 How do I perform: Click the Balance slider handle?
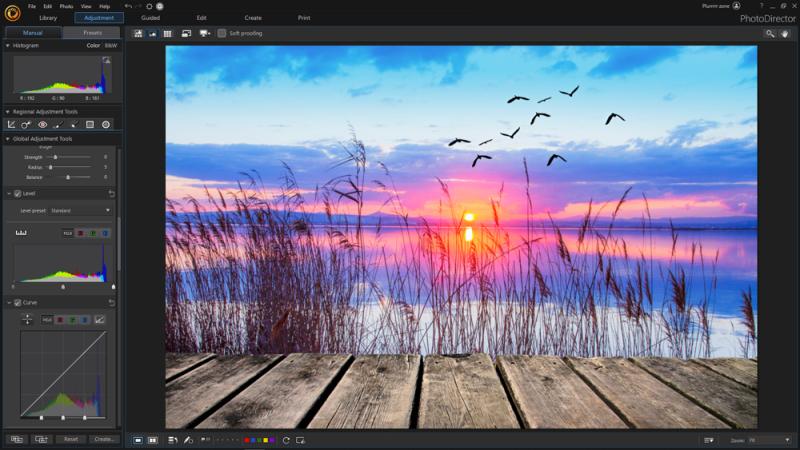click(x=67, y=177)
